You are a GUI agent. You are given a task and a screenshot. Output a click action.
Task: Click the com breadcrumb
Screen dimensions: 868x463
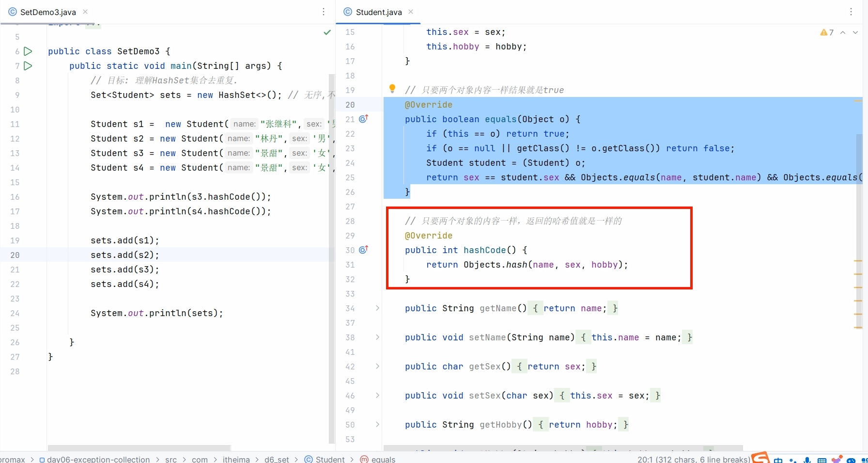(200, 459)
